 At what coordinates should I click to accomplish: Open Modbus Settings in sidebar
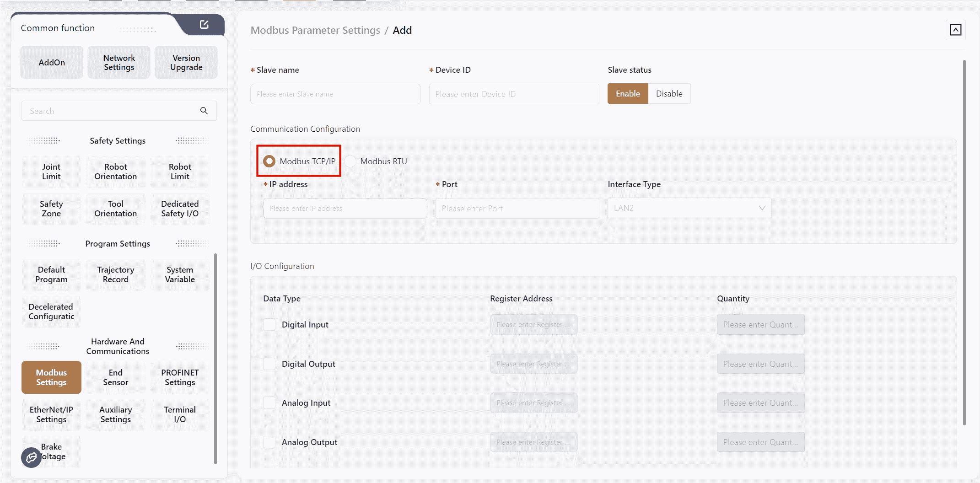51,377
